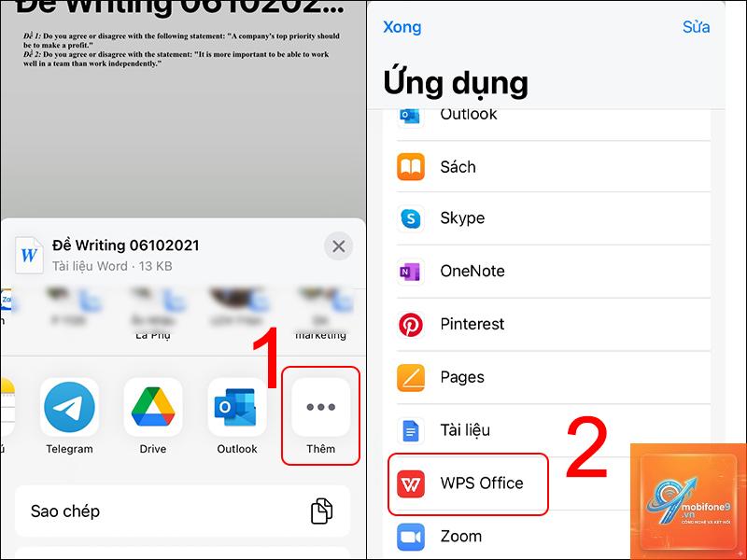Tap the Google Drive icon
747x560 pixels.
coord(153,407)
